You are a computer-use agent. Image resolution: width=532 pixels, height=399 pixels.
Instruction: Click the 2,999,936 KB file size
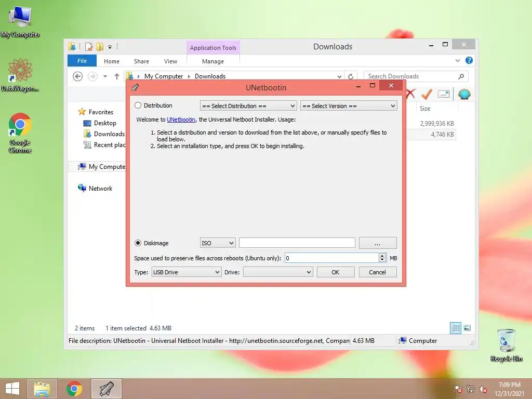coord(437,124)
